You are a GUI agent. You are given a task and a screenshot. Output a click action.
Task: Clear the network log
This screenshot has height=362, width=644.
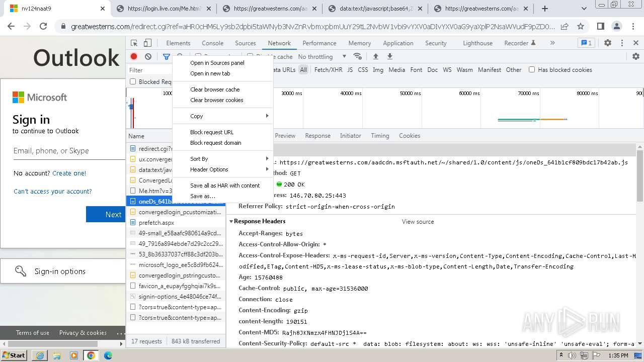tap(148, 57)
